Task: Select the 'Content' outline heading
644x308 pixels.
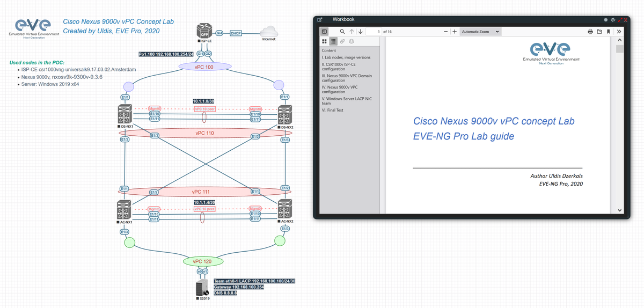Action: pyautogui.click(x=329, y=50)
